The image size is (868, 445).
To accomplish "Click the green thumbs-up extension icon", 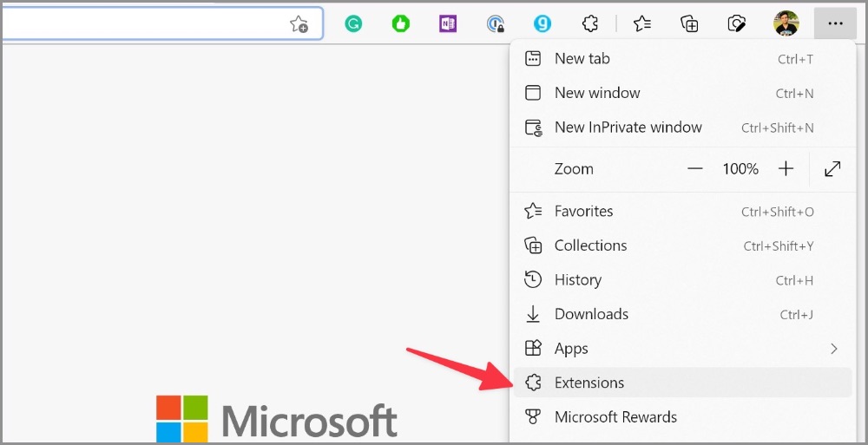I will click(400, 23).
